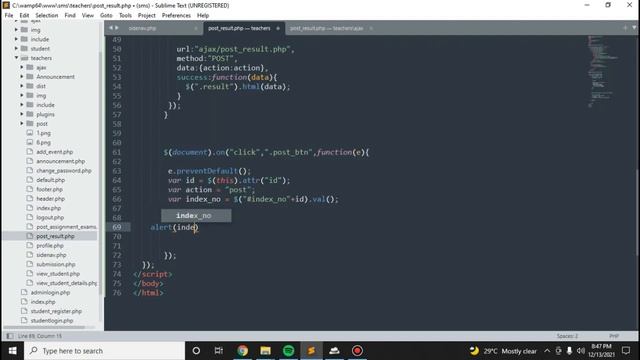640x360 pixels.
Task: Switch to the sidenav.php tab
Action: pos(142,28)
